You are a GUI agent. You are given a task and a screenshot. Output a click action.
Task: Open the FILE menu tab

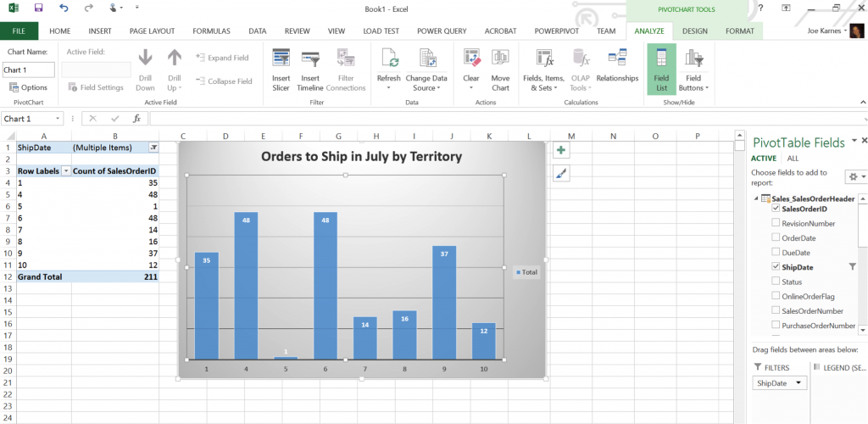click(19, 31)
